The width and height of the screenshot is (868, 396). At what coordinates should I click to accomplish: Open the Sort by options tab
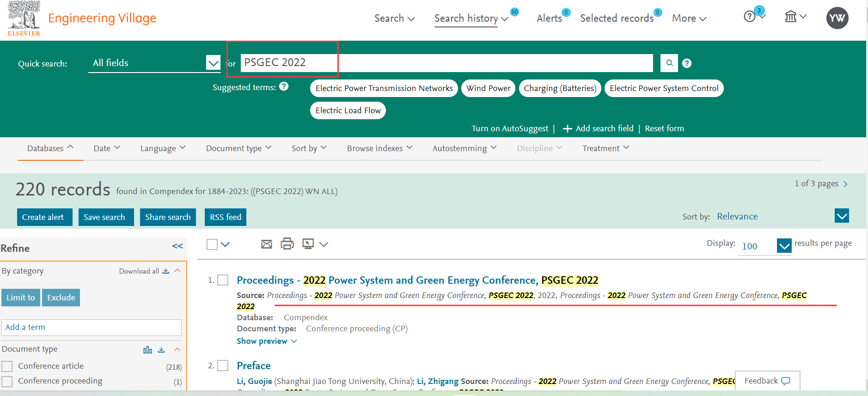(309, 148)
